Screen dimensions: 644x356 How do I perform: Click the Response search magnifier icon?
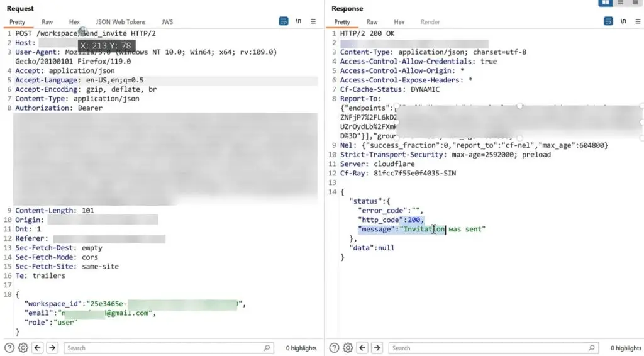point(591,348)
